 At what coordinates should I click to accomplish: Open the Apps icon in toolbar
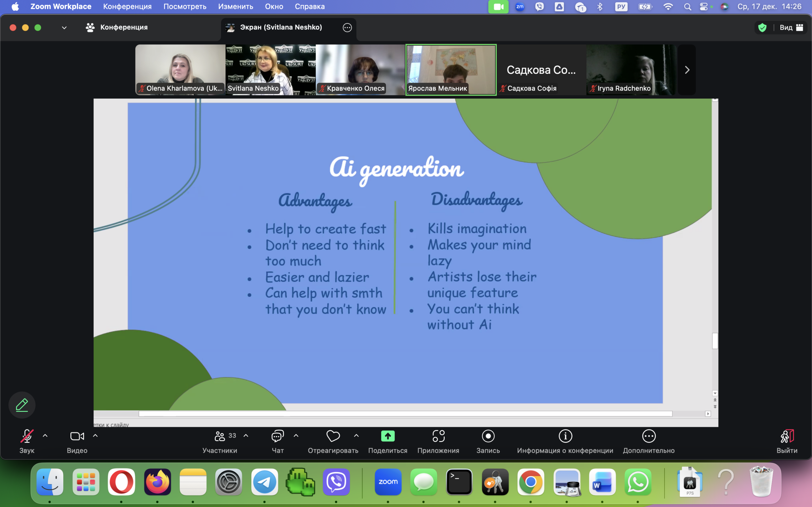(x=438, y=436)
